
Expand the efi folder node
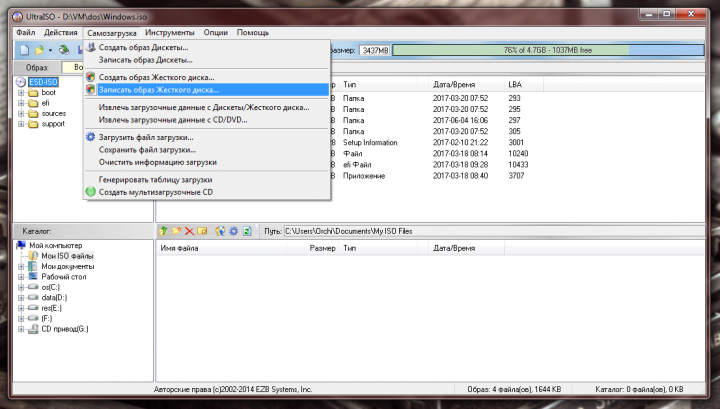point(21,103)
